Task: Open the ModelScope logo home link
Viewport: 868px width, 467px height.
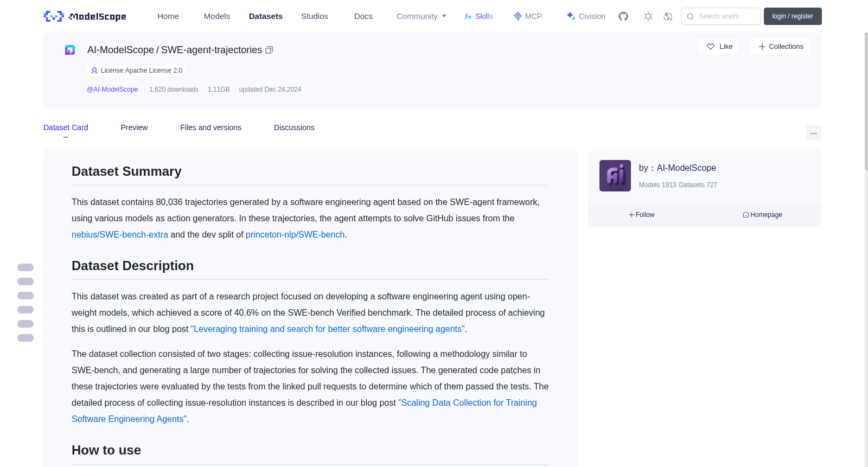Action: (x=85, y=16)
